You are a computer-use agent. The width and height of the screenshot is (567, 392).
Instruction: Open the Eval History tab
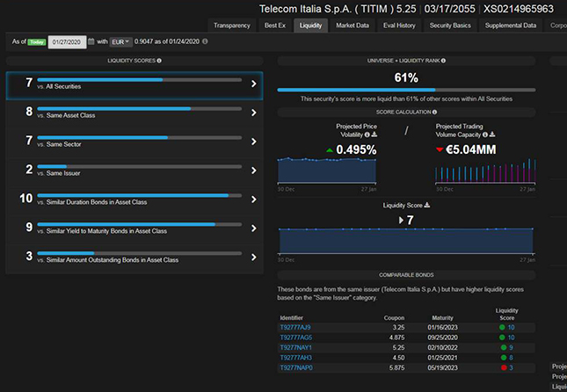399,25
